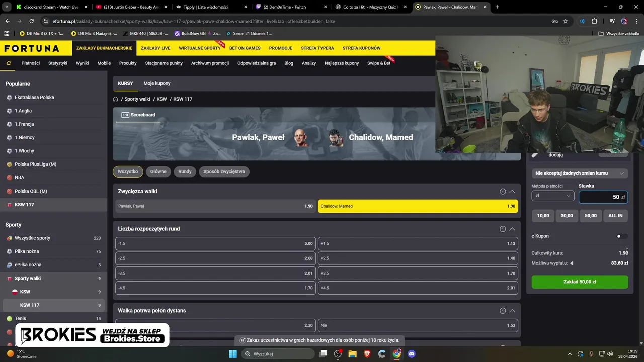The width and height of the screenshot is (644, 362).
Task: Click the Scoreboard icon label
Action: tap(138, 115)
